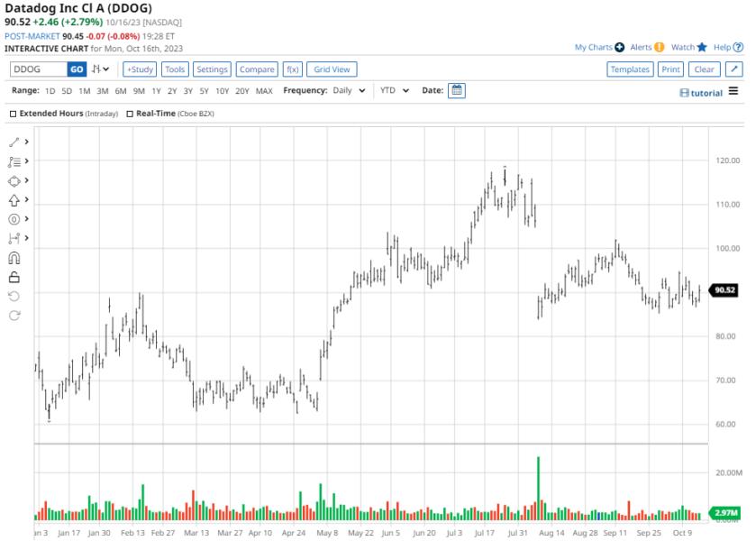Viewport: 756px width, 541px height.
Task: Click the 2.97M volume label
Action: tap(724, 512)
